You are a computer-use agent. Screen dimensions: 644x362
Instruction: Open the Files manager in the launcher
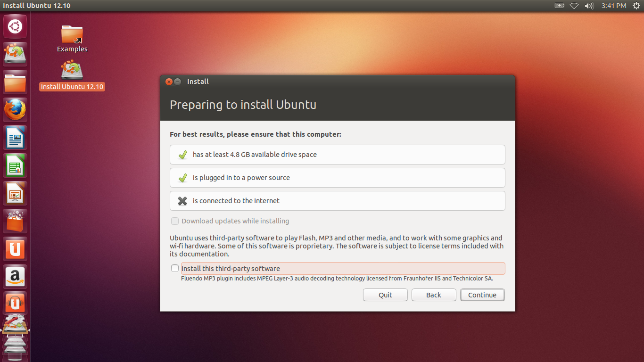(x=15, y=82)
